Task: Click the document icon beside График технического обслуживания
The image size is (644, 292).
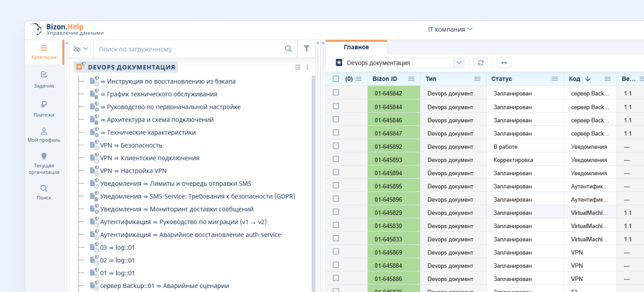Action: tap(94, 94)
